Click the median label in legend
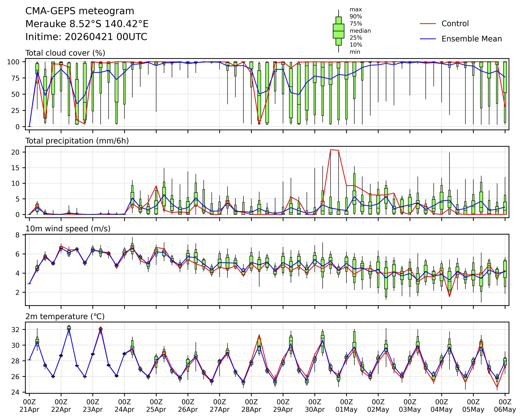523x420 pixels. [x=360, y=31]
